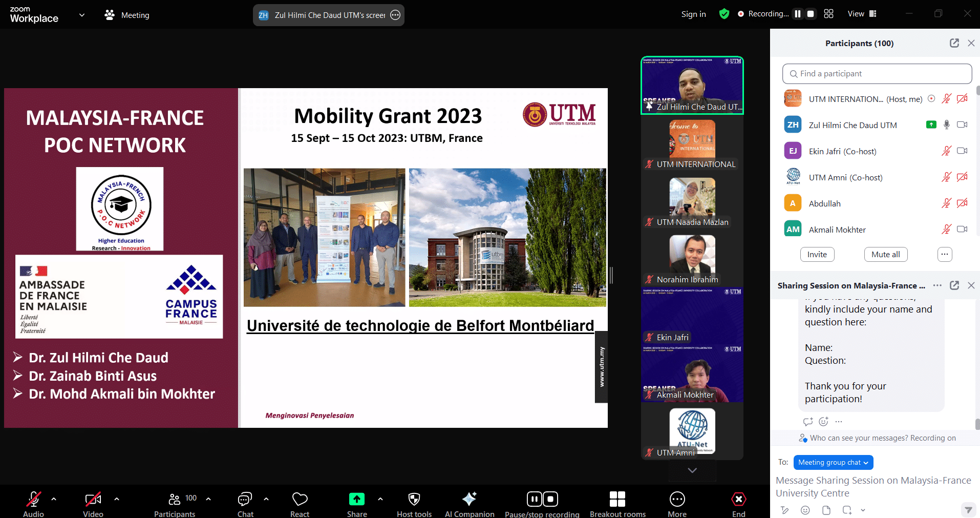Image resolution: width=980 pixels, height=518 pixels.
Task: Expand the share options caret
Action: tap(380, 499)
